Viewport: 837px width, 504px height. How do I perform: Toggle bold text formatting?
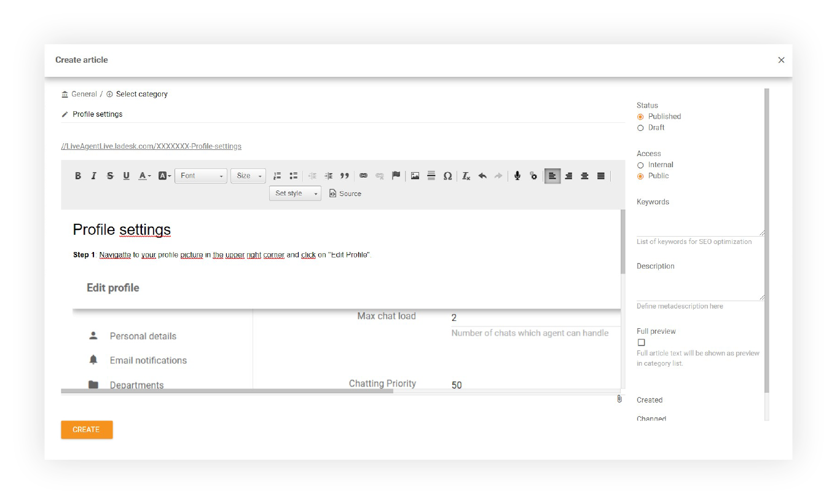tap(78, 176)
